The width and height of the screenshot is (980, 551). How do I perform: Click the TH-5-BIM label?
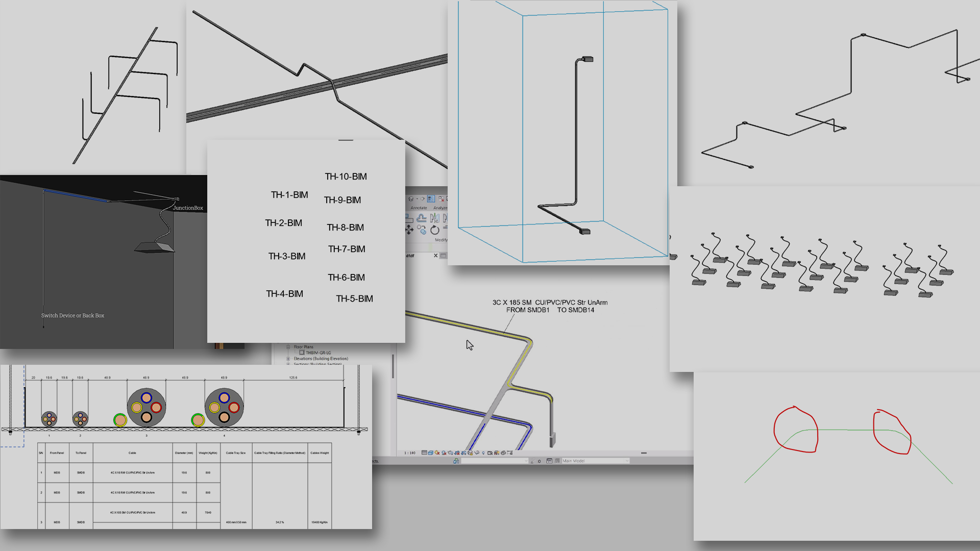pyautogui.click(x=355, y=298)
